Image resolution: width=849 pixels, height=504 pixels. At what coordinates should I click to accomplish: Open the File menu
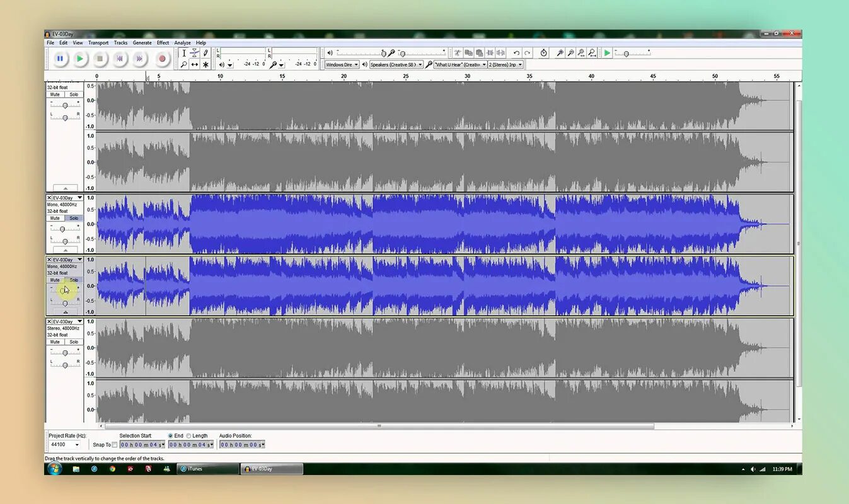point(50,43)
